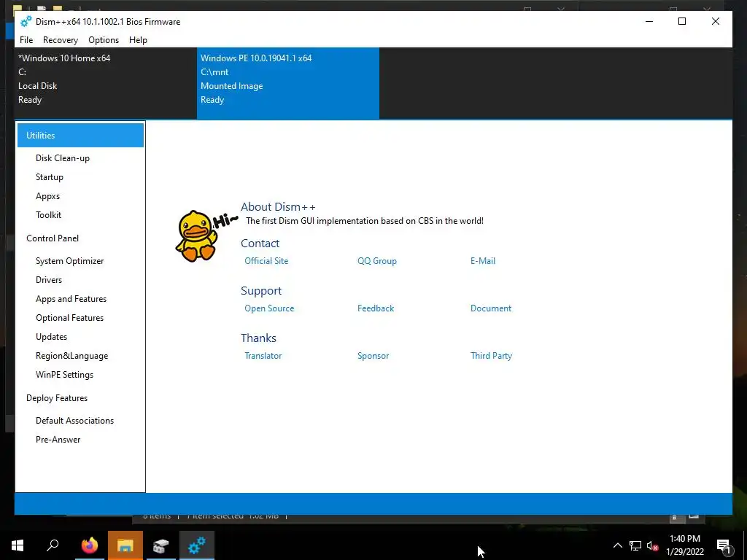Open the Open Source link
This screenshot has height=560, width=747.
point(269,308)
